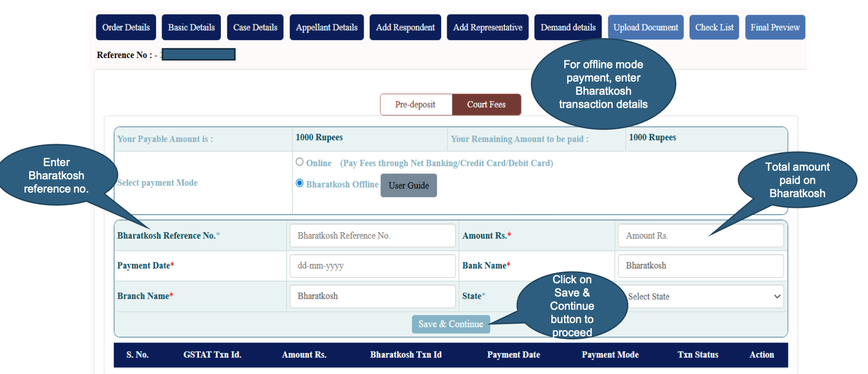Click the Save & Continue button

coord(451,324)
